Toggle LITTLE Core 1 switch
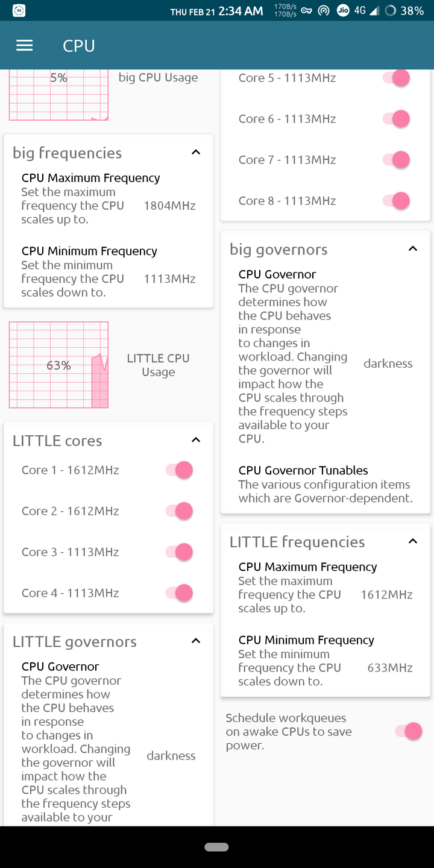 tap(180, 470)
